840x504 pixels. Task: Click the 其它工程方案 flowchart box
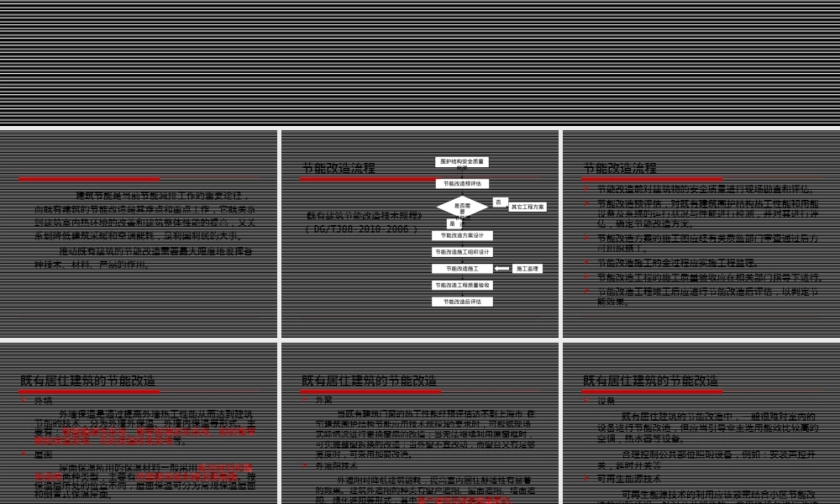point(528,207)
